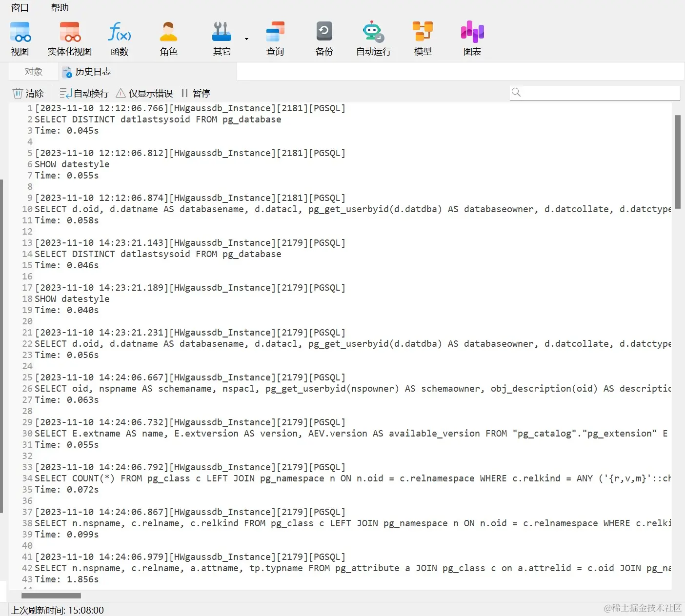Click log header line 14:24:06.979
685x616 pixels.
pos(190,557)
